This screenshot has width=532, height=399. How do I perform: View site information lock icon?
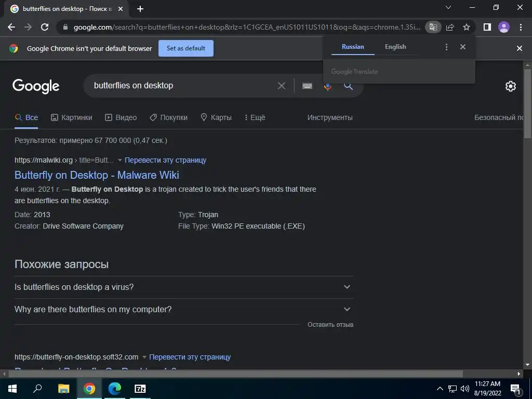click(65, 27)
